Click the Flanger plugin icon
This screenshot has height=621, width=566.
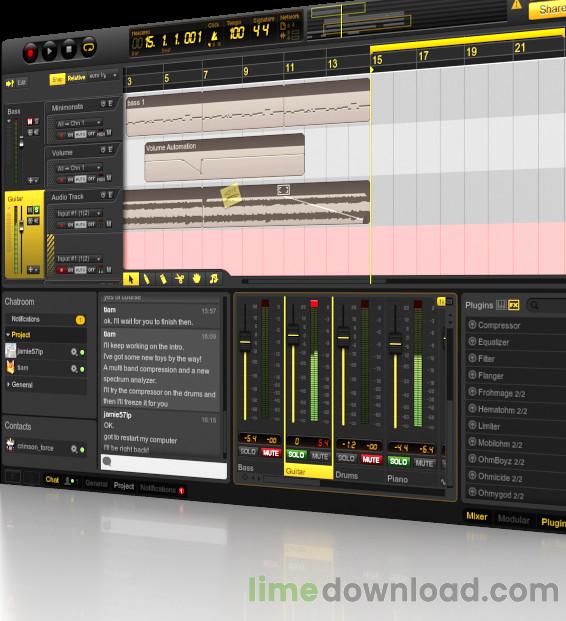point(472,375)
